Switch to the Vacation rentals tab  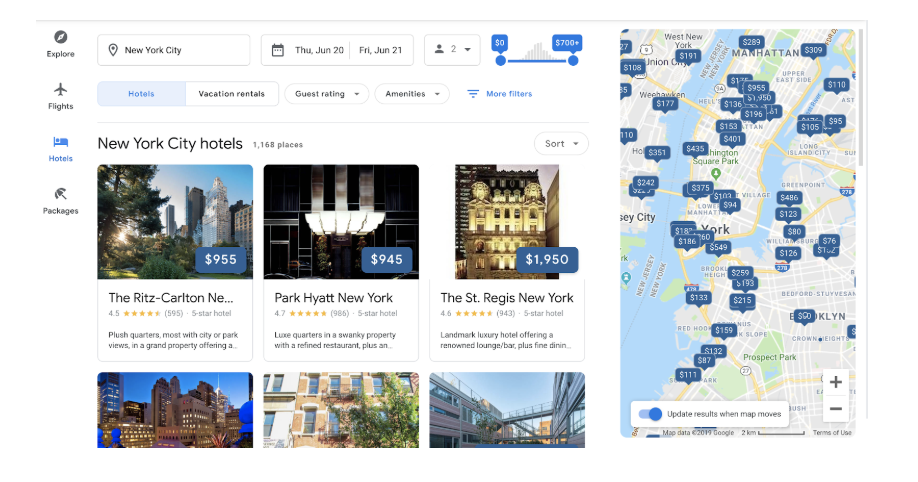232,94
